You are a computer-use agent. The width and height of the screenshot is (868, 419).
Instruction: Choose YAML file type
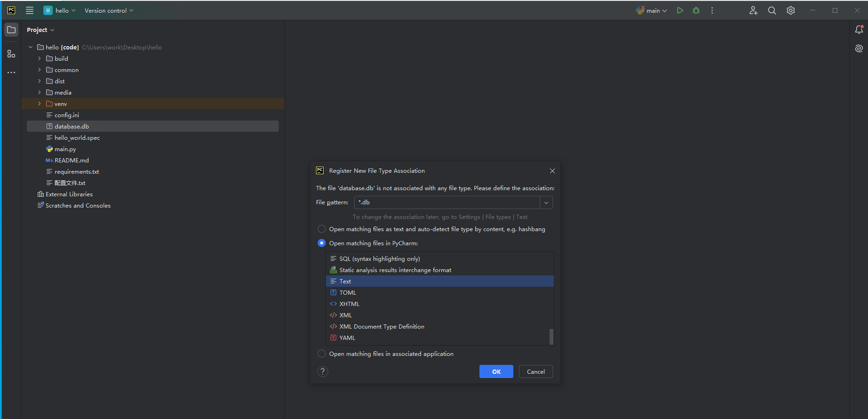pos(440,338)
